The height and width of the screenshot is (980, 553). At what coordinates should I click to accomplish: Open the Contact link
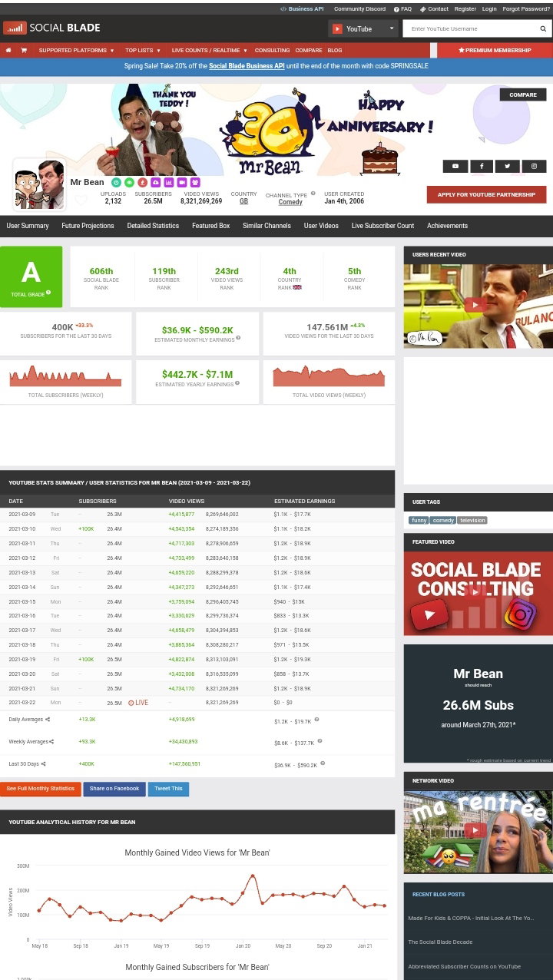point(434,9)
